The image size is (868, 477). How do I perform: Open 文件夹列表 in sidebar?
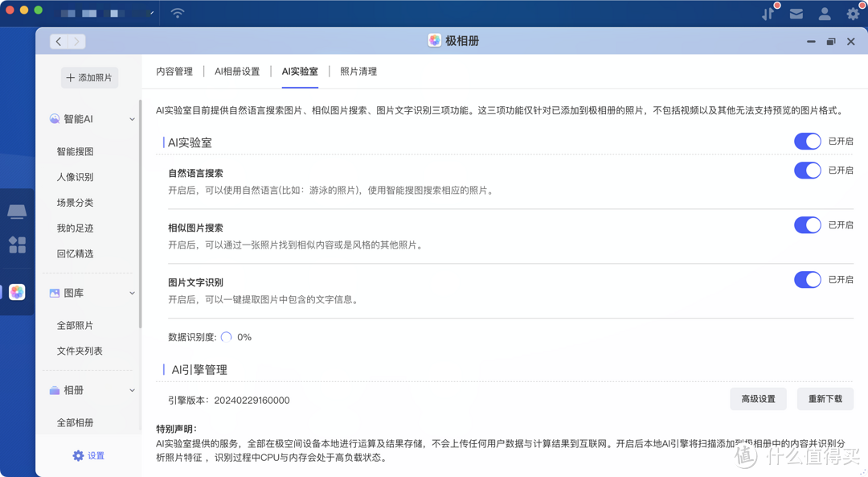pyautogui.click(x=80, y=351)
